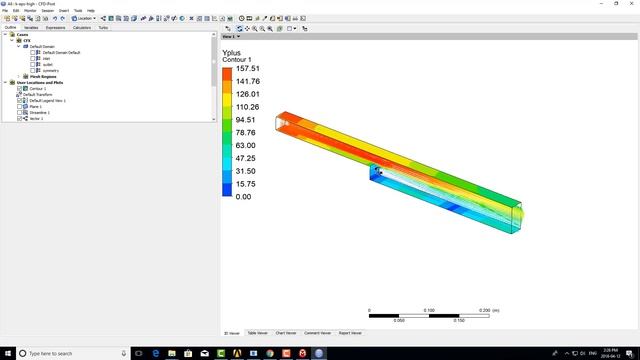
Task: Click the Zoom Box magnifier icon
Action: point(262,29)
